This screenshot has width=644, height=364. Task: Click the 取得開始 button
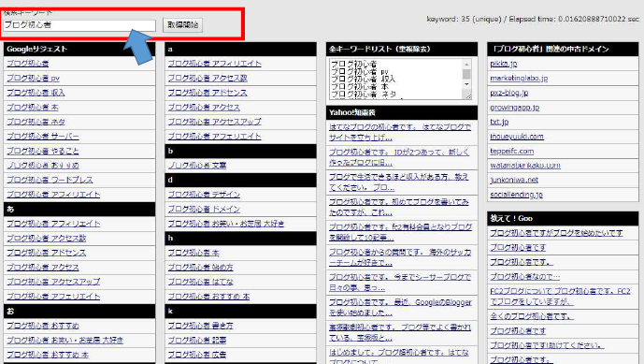point(183,25)
